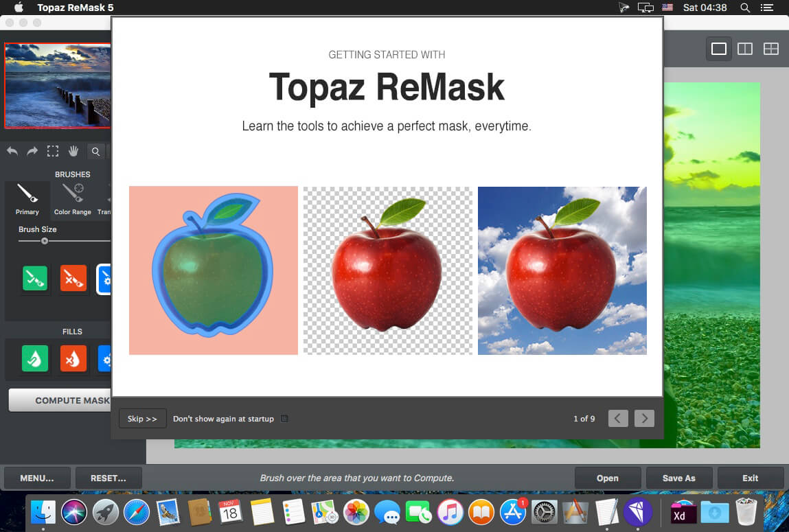Screen dimensions: 789x532
Task: Select the green keep brush
Action: (x=35, y=278)
